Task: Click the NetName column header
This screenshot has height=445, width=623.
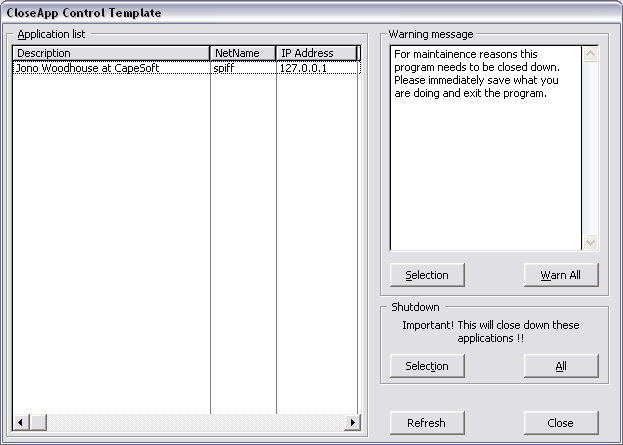Action: (242, 53)
